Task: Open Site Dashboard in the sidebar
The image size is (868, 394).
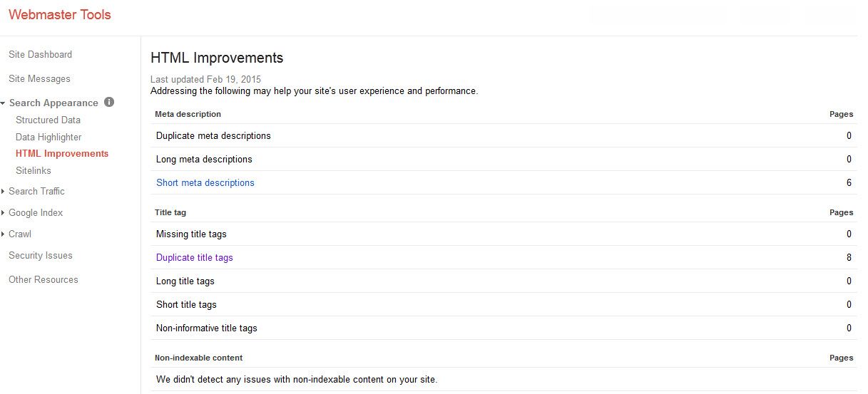Action: (40, 55)
